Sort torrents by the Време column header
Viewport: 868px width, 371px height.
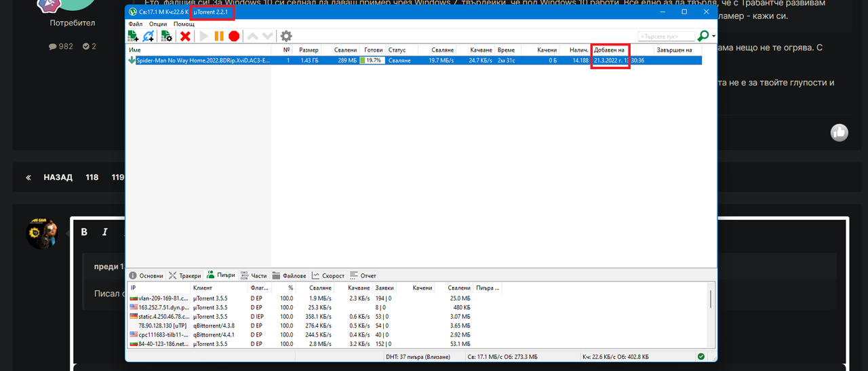[x=510, y=50]
